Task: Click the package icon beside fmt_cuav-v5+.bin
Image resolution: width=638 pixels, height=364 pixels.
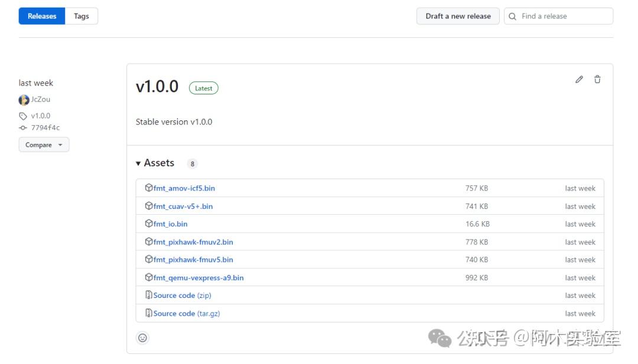Action: (x=148, y=206)
